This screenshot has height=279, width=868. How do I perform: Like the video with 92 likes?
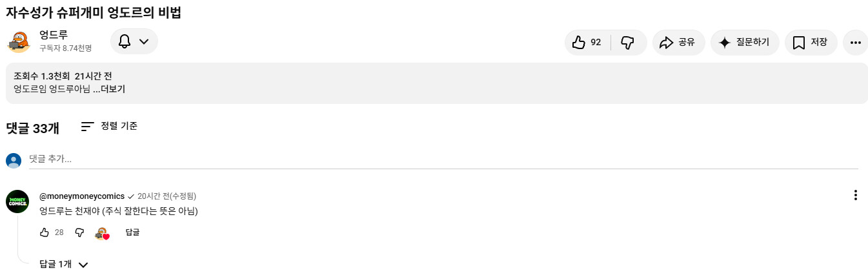(x=587, y=43)
